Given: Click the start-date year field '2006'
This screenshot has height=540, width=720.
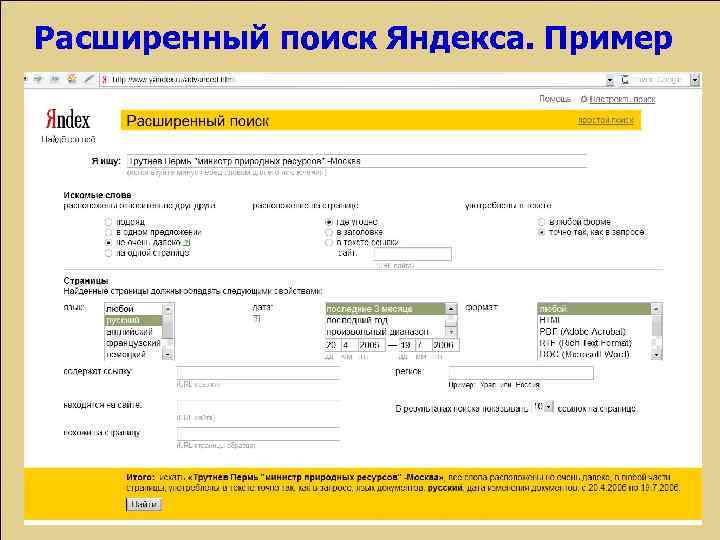Looking at the screenshot, I should pos(371,345).
